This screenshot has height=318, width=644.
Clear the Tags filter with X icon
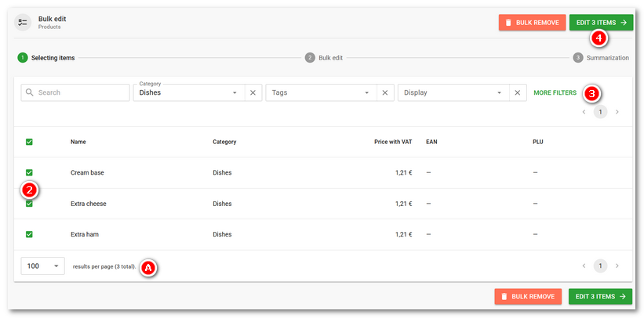coord(384,92)
